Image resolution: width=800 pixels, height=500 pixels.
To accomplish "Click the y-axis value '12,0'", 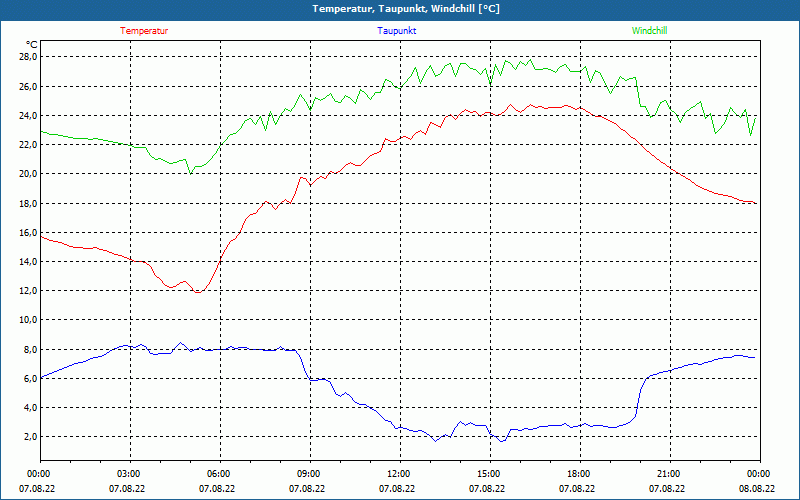I will pos(29,290).
